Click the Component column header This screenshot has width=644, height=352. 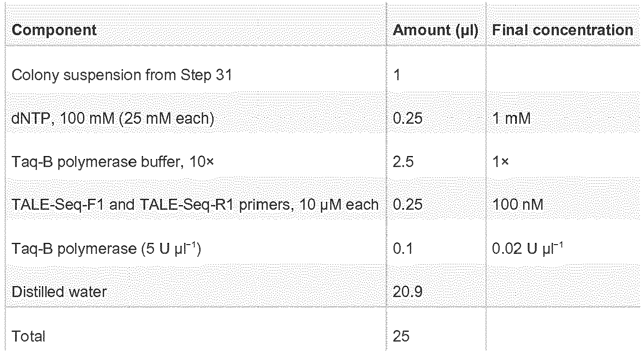54,30
